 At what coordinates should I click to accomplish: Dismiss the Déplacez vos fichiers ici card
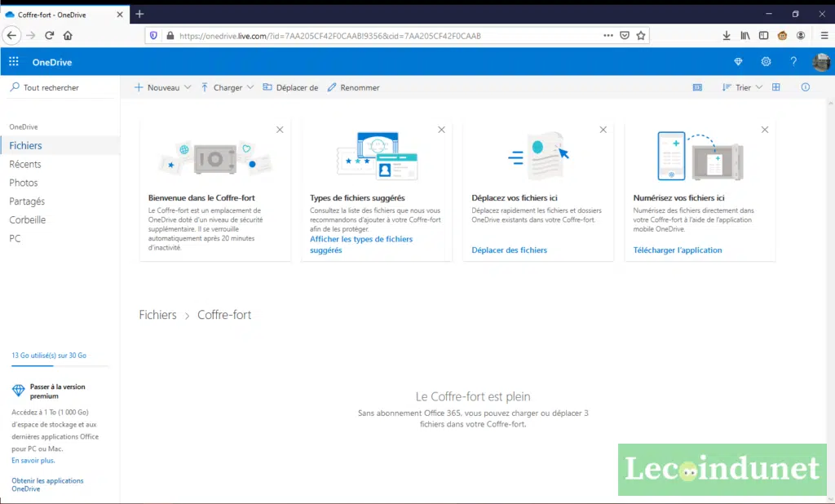[x=603, y=130]
